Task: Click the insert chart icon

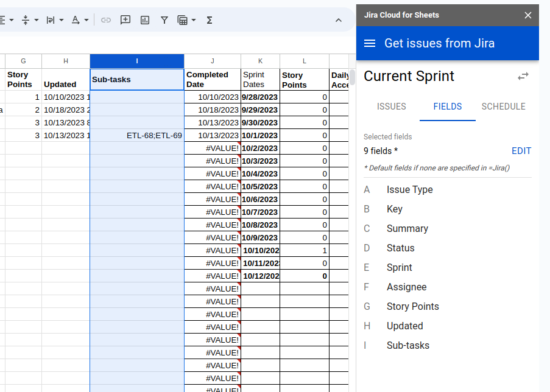Action: point(145,20)
